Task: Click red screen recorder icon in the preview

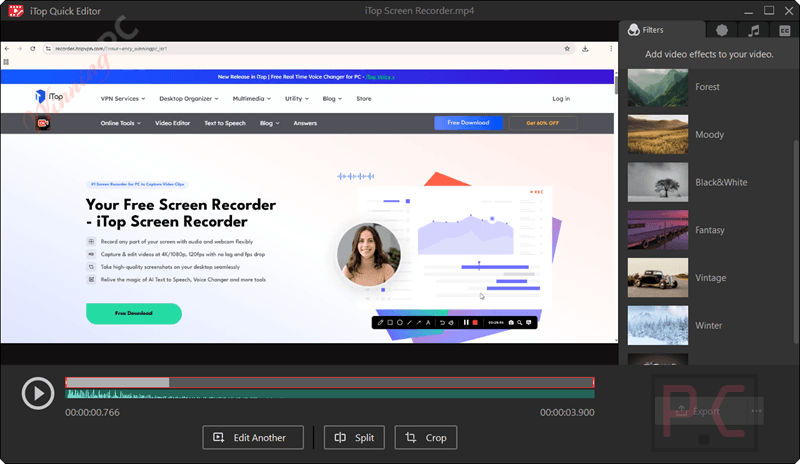Action: click(43, 123)
